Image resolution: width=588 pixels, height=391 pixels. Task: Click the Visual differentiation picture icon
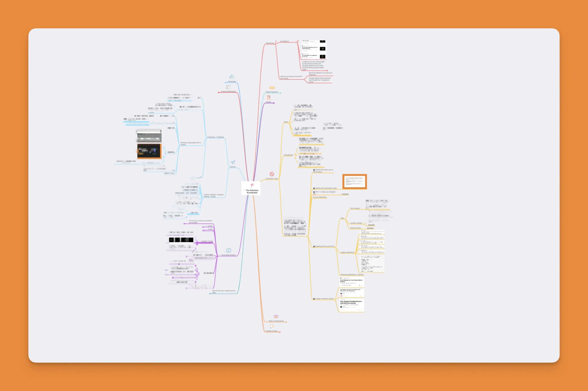pyautogui.click(x=229, y=251)
